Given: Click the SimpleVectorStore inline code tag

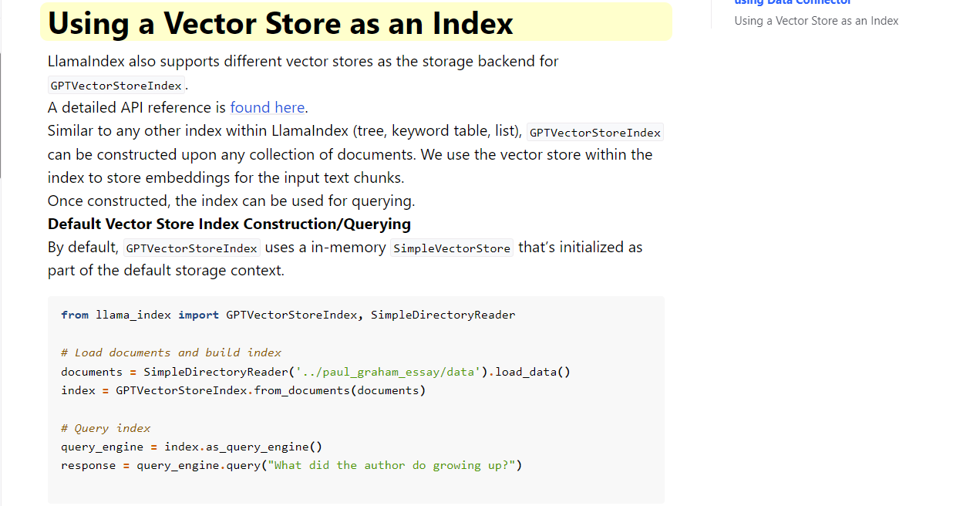Looking at the screenshot, I should (451, 248).
